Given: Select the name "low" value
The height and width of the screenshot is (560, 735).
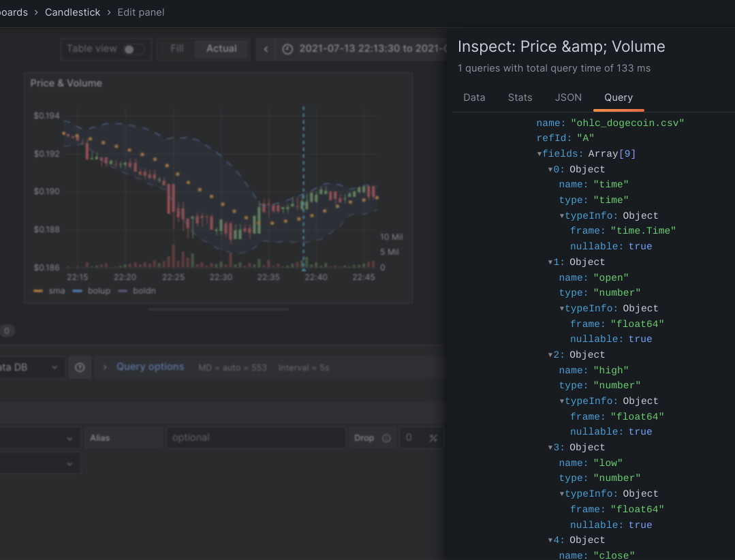Looking at the screenshot, I should tap(608, 463).
